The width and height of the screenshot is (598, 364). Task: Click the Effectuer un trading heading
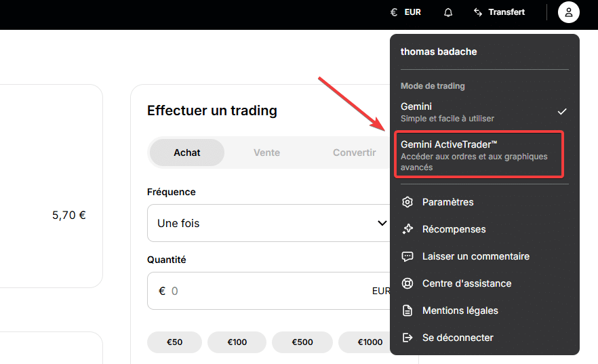pyautogui.click(x=212, y=110)
